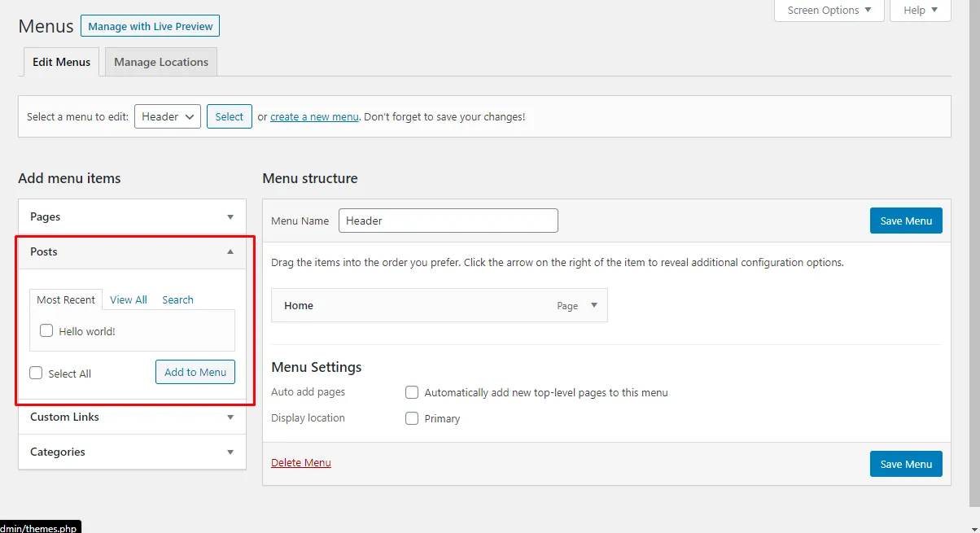Image resolution: width=980 pixels, height=533 pixels.
Task: Open the Help dropdown tab
Action: point(920,11)
